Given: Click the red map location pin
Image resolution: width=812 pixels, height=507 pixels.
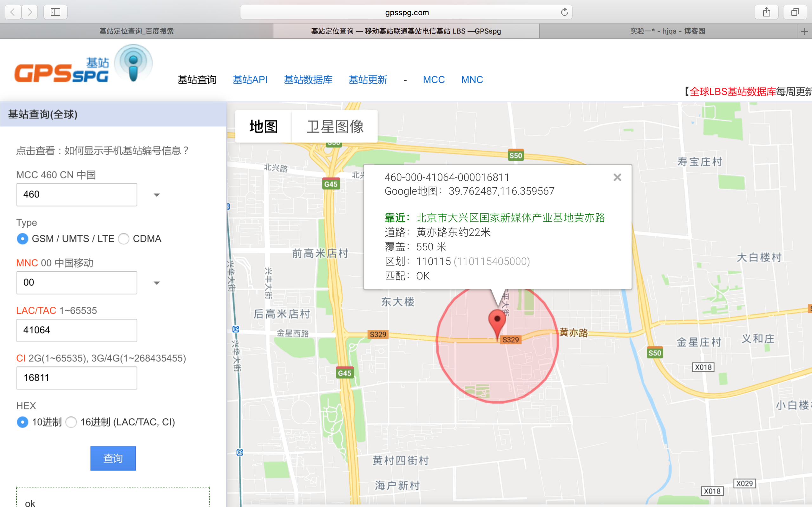Looking at the screenshot, I should (x=497, y=320).
